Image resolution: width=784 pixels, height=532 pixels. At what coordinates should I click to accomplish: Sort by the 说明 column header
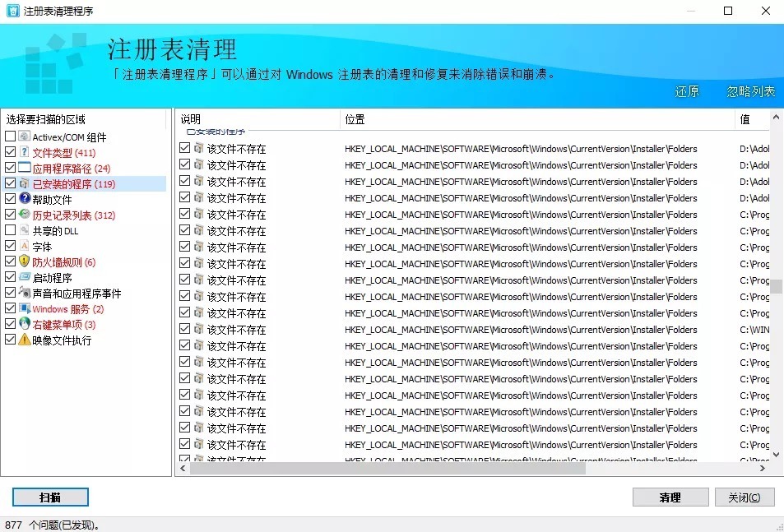[x=257, y=119]
